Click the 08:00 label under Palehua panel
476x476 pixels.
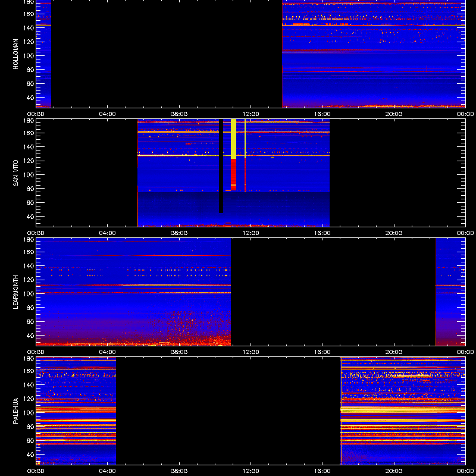179,471
